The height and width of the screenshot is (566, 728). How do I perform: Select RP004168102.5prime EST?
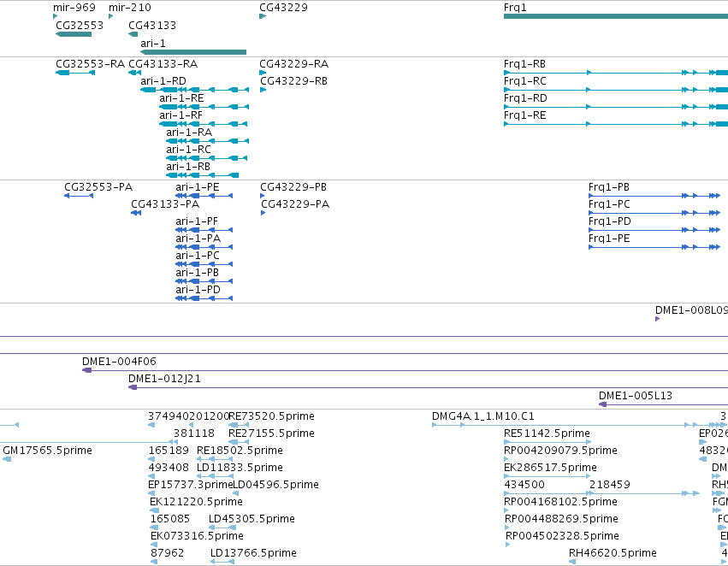coord(506,510)
